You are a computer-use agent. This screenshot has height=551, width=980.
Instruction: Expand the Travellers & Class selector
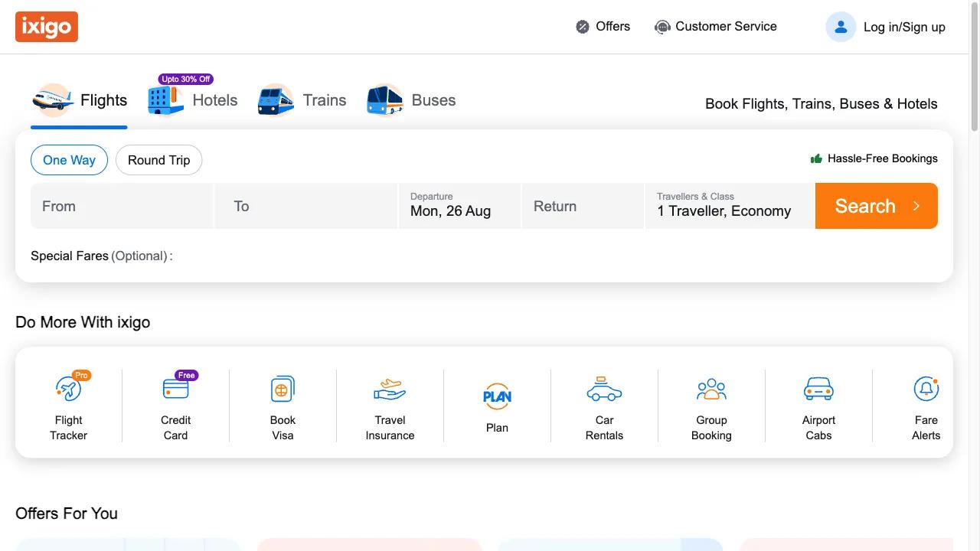click(730, 206)
